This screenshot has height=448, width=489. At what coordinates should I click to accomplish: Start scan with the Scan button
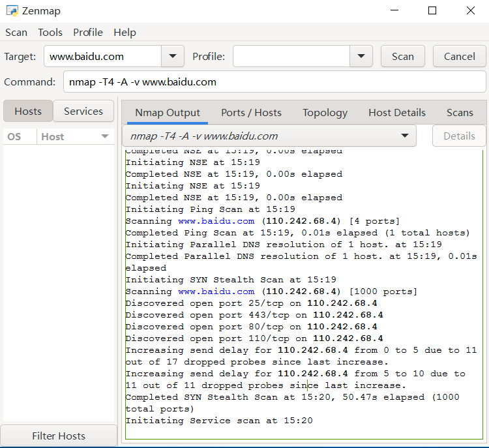(403, 57)
